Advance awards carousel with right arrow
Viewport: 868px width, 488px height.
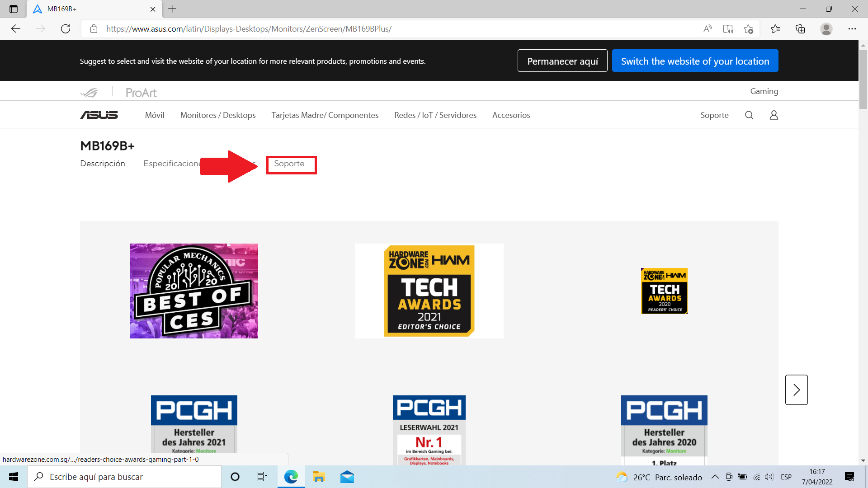point(796,389)
